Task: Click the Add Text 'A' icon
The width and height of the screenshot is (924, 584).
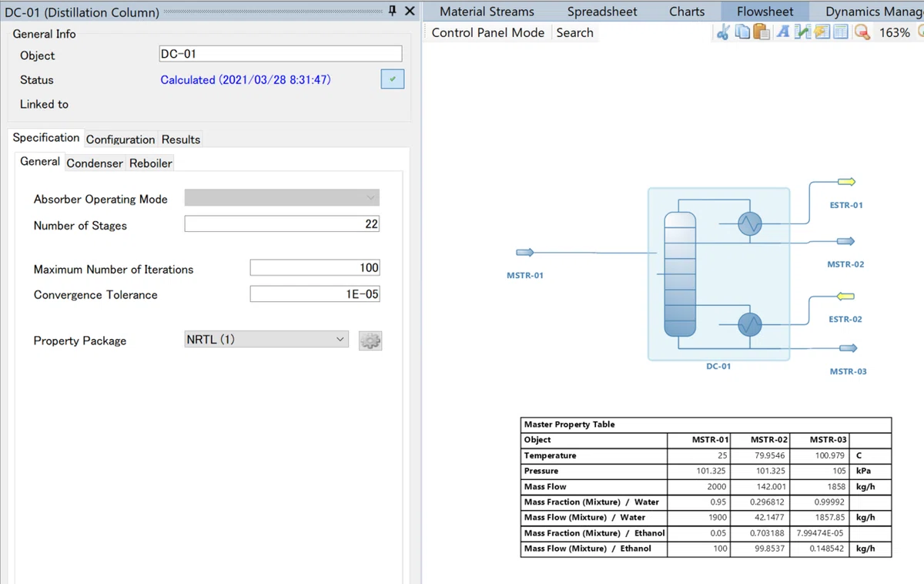Action: (783, 32)
